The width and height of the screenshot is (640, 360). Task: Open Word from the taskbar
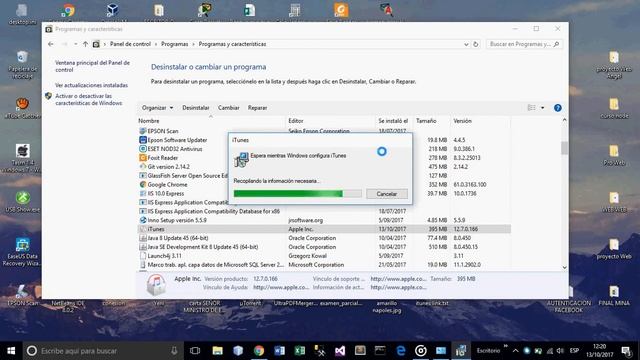click(279, 351)
